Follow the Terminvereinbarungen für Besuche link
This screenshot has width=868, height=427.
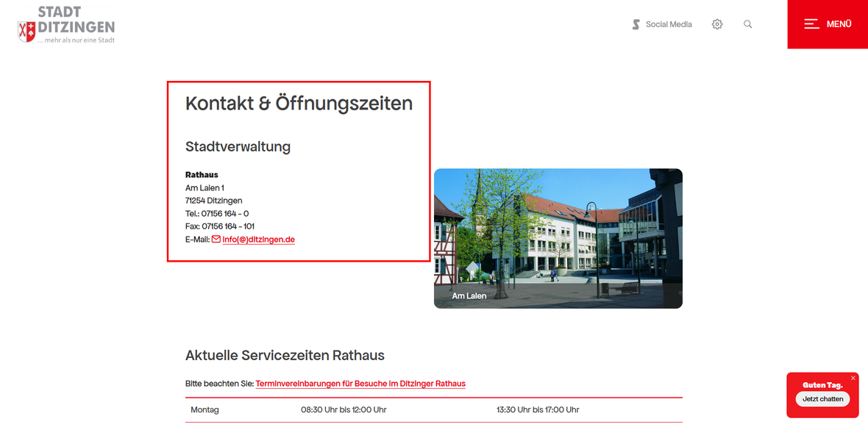pyautogui.click(x=360, y=383)
